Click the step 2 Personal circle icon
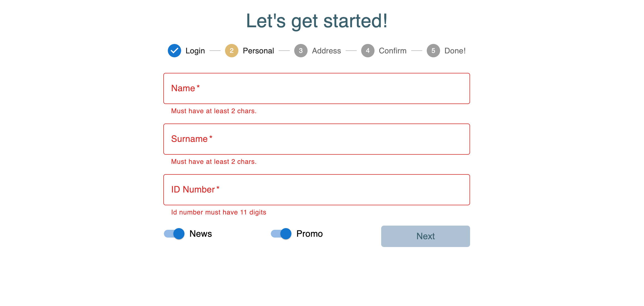644x306 pixels. click(x=231, y=51)
